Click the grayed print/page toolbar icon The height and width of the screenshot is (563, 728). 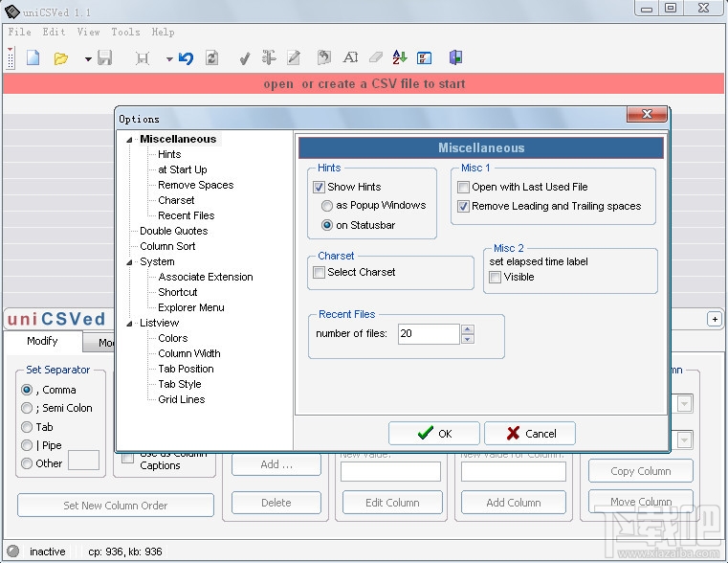[143, 58]
